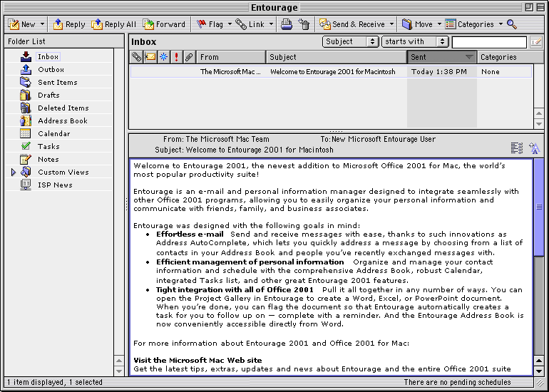Sort by the Links column icon
Image resolution: width=549 pixels, height=392 pixels.
coord(137,57)
